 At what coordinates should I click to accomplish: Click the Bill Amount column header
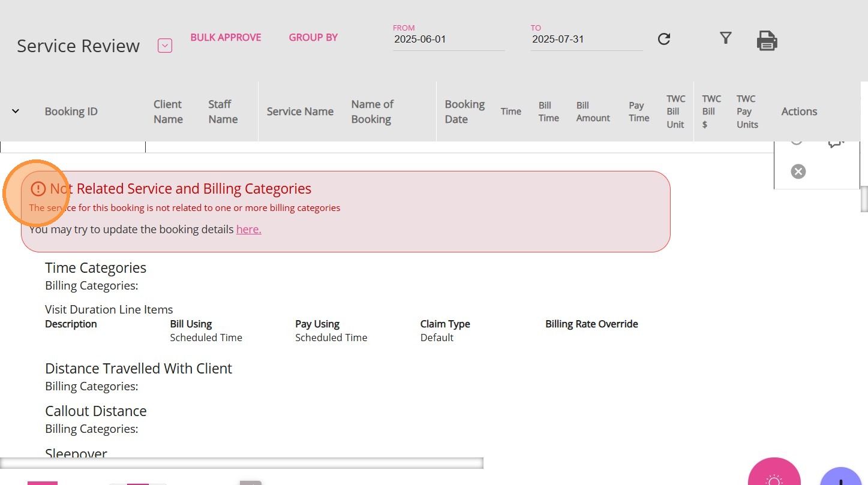coord(593,112)
